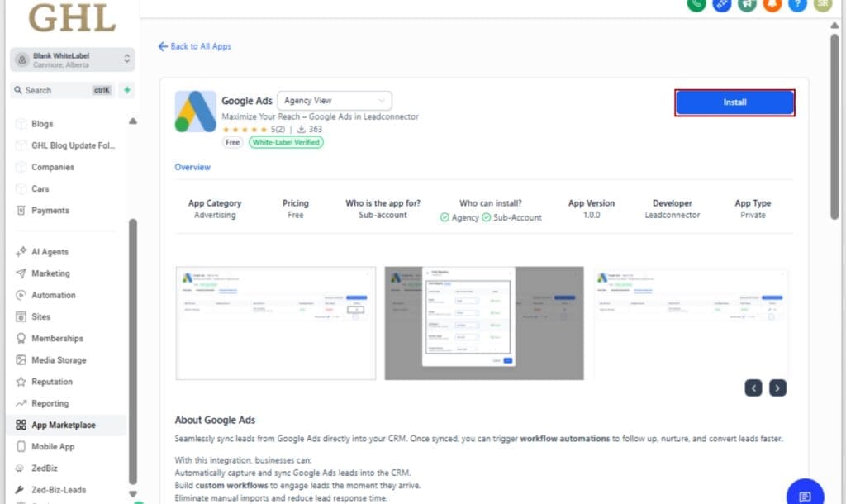Click the Google Ads app logo
The image size is (846, 504).
195,112
